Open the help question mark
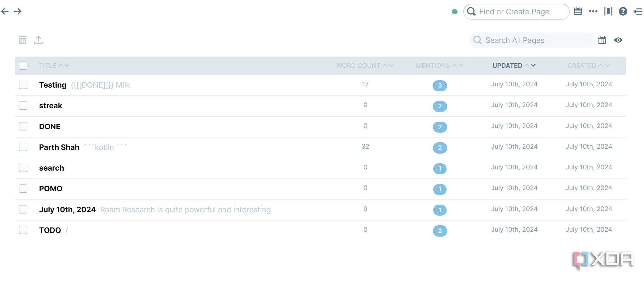644x281 pixels. click(x=623, y=12)
